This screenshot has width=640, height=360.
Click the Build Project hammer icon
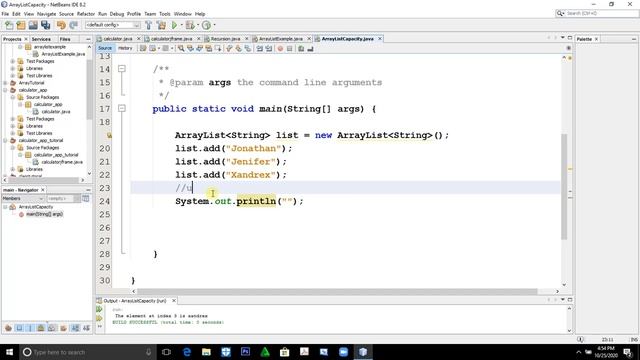(x=149, y=25)
